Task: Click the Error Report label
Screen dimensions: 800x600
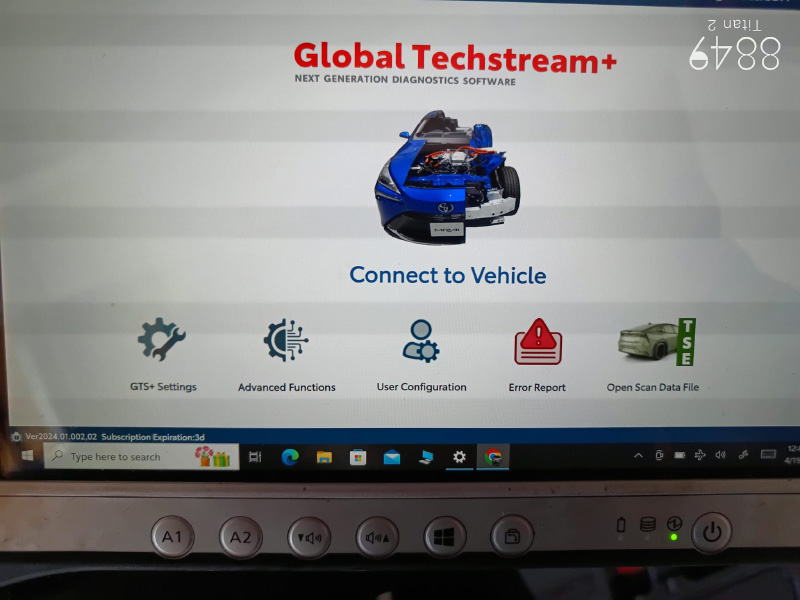Action: pos(537,388)
